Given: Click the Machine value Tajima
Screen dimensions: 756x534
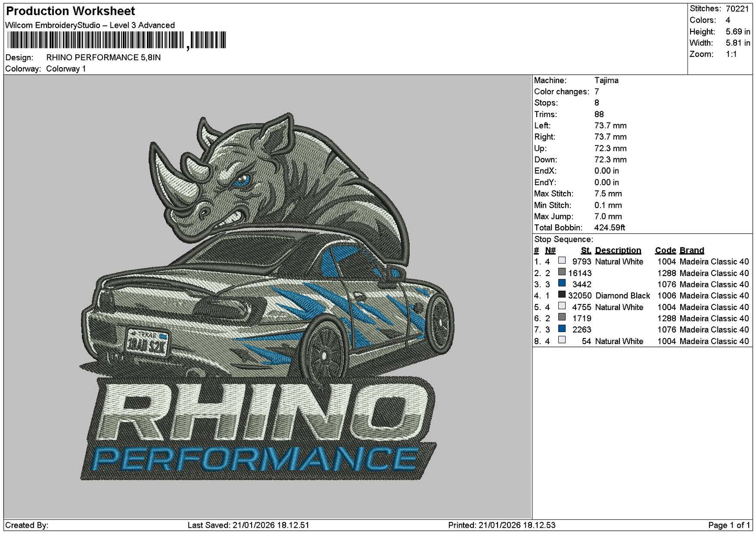Looking at the screenshot, I should click(x=606, y=81).
